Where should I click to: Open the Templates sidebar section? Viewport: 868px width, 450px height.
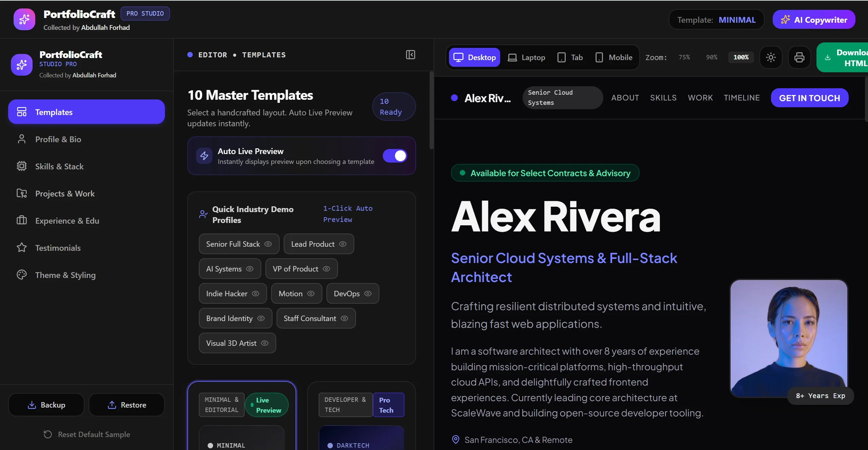pyautogui.click(x=86, y=112)
